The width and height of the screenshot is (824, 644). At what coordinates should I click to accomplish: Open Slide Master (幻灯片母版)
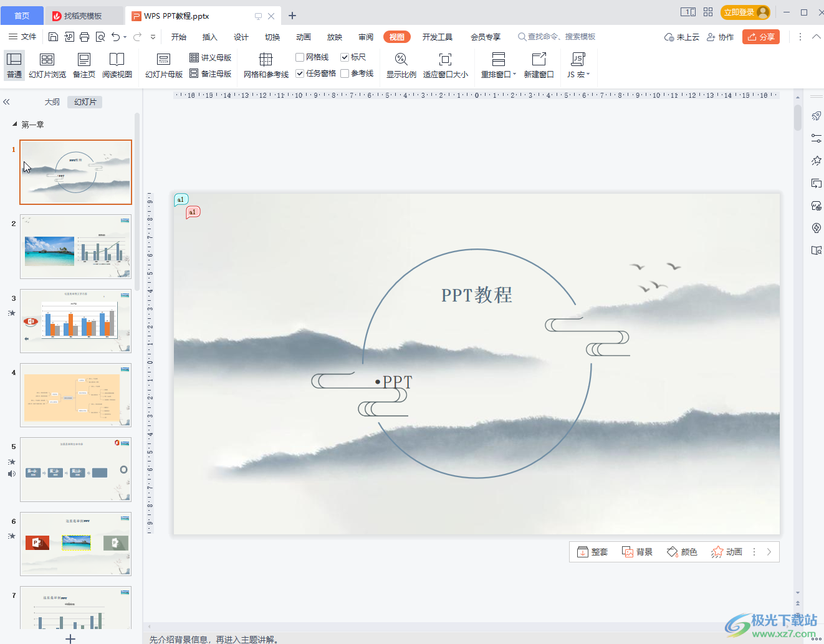tap(164, 65)
